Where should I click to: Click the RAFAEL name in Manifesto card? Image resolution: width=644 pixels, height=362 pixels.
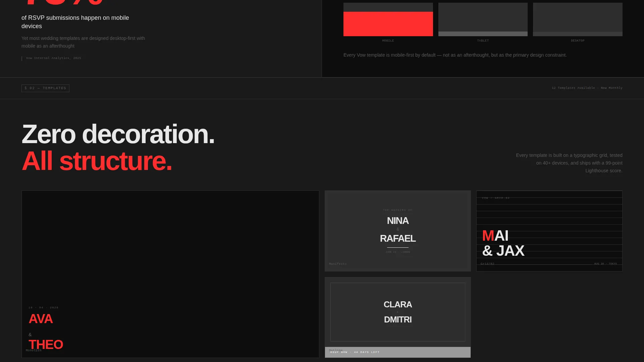point(398,238)
